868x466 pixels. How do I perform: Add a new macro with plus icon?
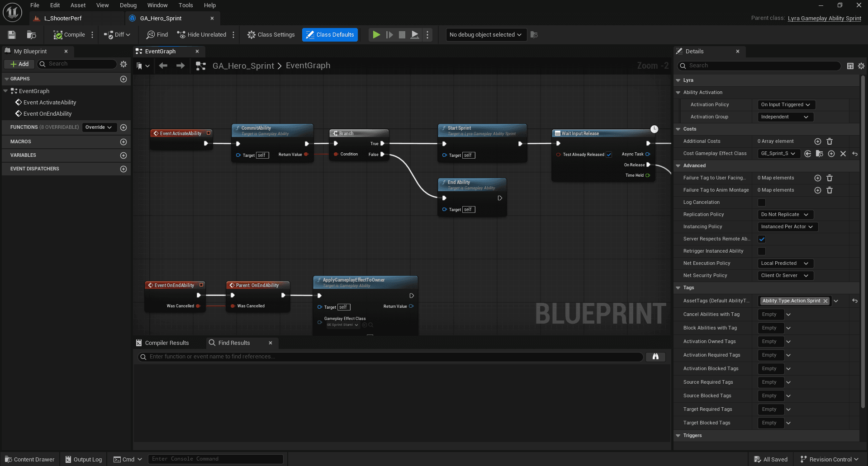(x=123, y=142)
